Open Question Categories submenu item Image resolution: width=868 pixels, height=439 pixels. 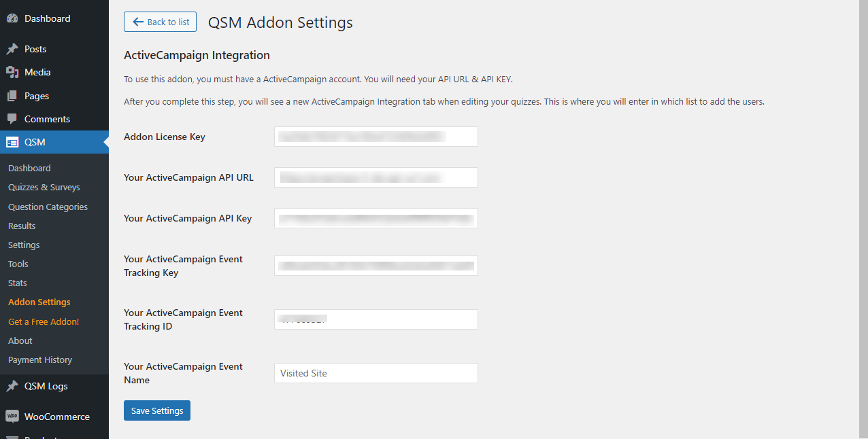pyautogui.click(x=48, y=207)
